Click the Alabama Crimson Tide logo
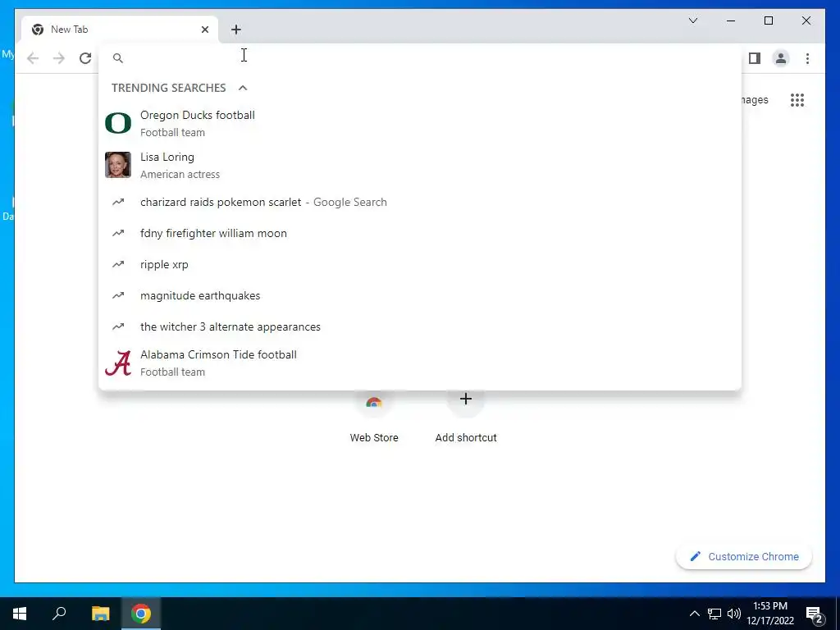The width and height of the screenshot is (840, 630). click(118, 363)
